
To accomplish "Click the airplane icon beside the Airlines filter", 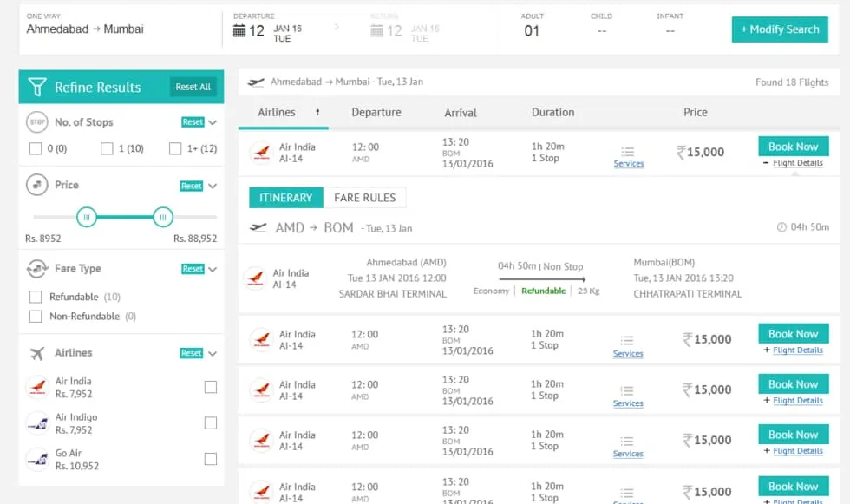I will tap(36, 353).
